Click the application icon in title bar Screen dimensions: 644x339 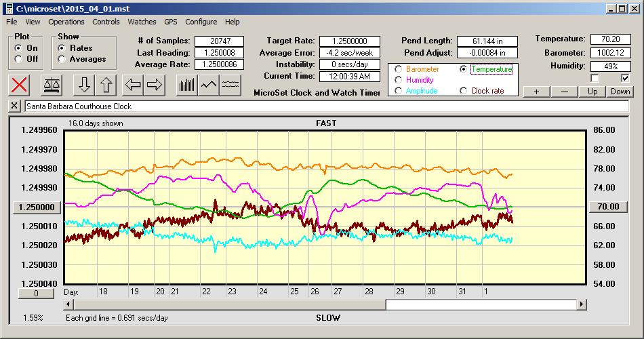coord(9,9)
